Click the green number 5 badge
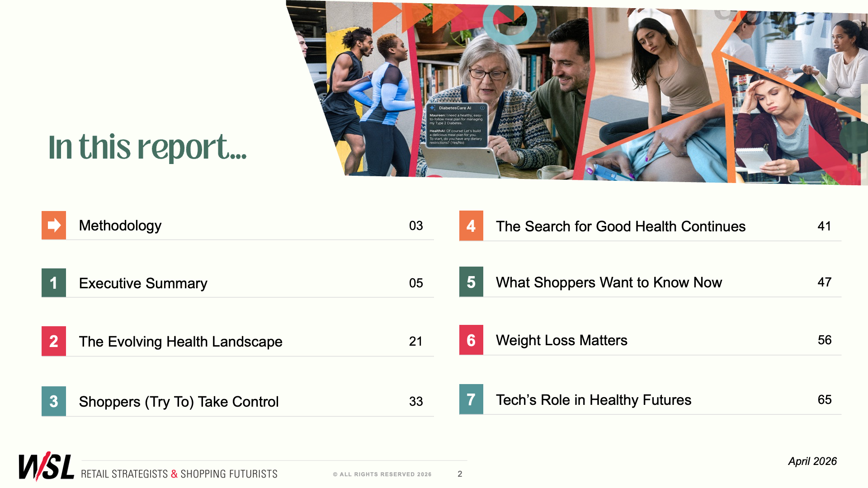 coord(471,282)
